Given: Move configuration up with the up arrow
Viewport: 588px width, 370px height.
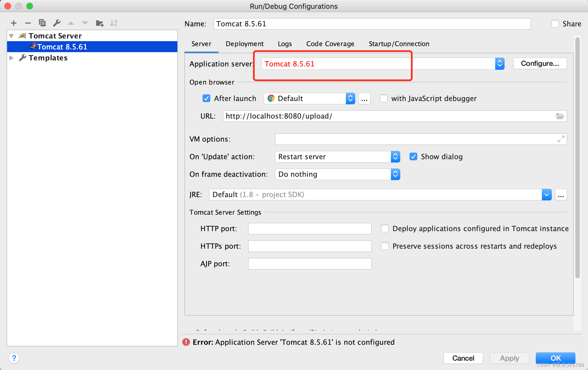Looking at the screenshot, I should tap(71, 23).
